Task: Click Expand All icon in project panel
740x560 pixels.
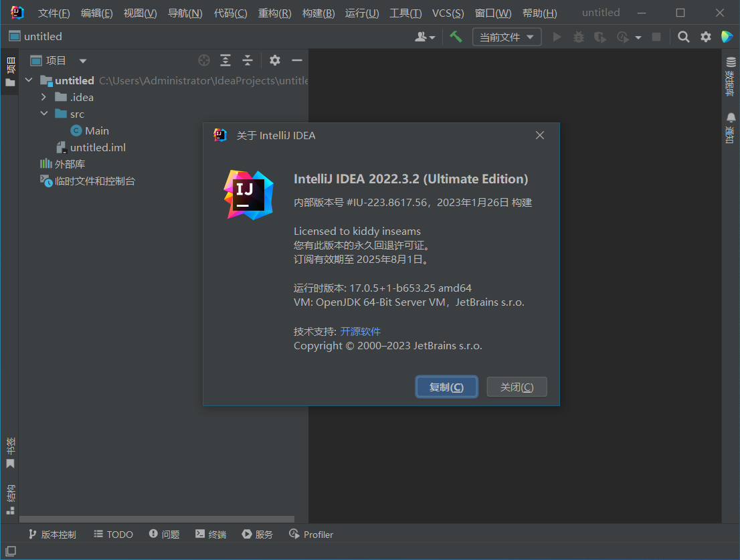Action: coord(225,60)
